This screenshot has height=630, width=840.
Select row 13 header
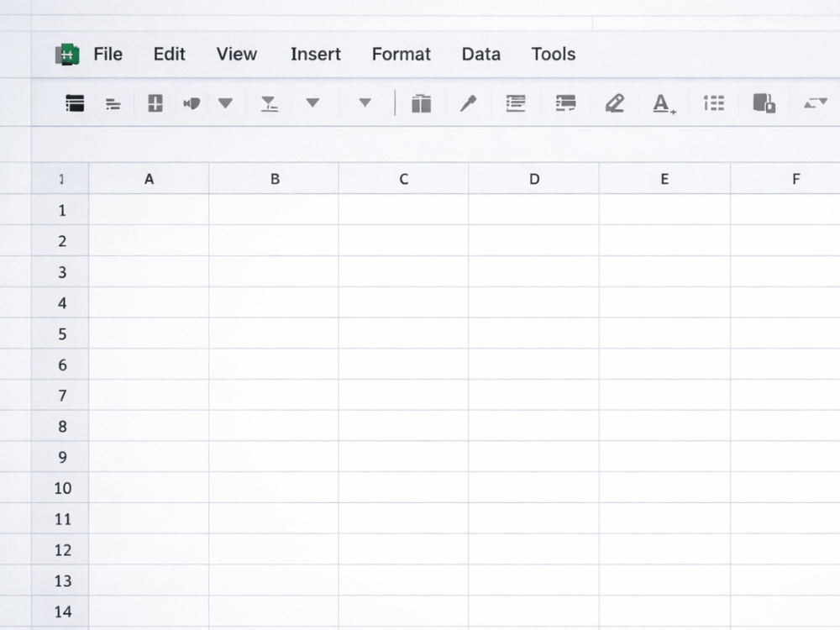[x=60, y=580]
